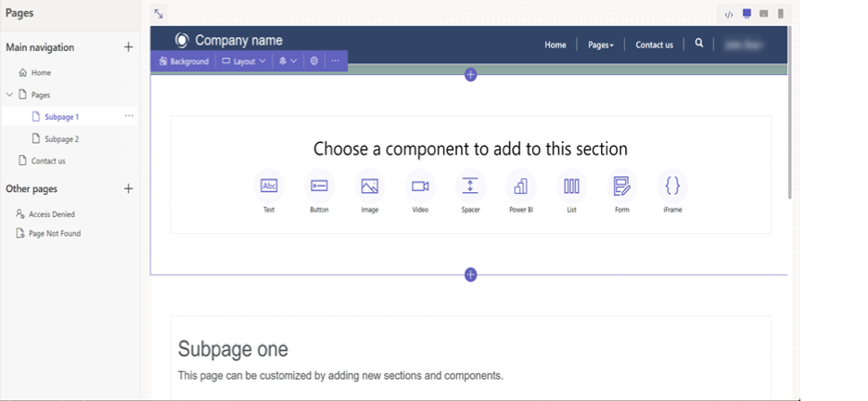Screen dimensions: 868x401
Task: Add new page to Main navigation
Action: (x=128, y=47)
